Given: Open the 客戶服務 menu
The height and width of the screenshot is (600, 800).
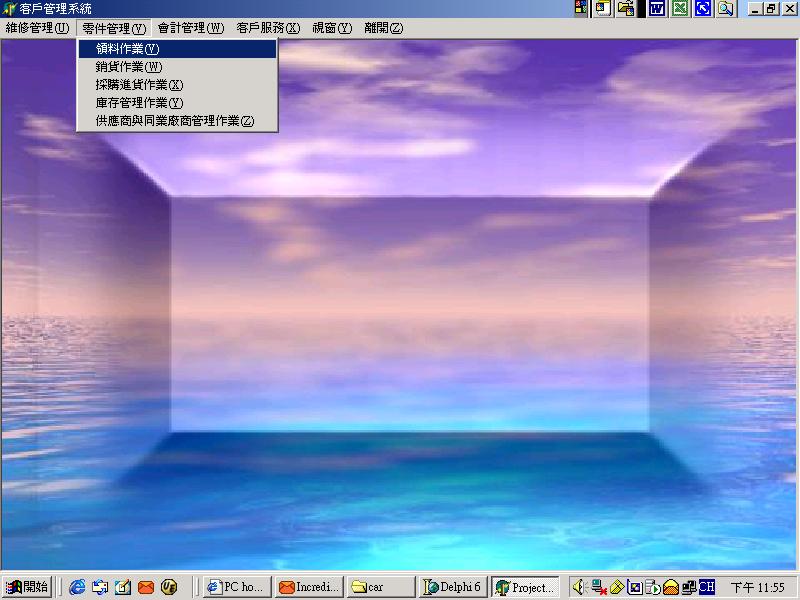Looking at the screenshot, I should click(268, 28).
